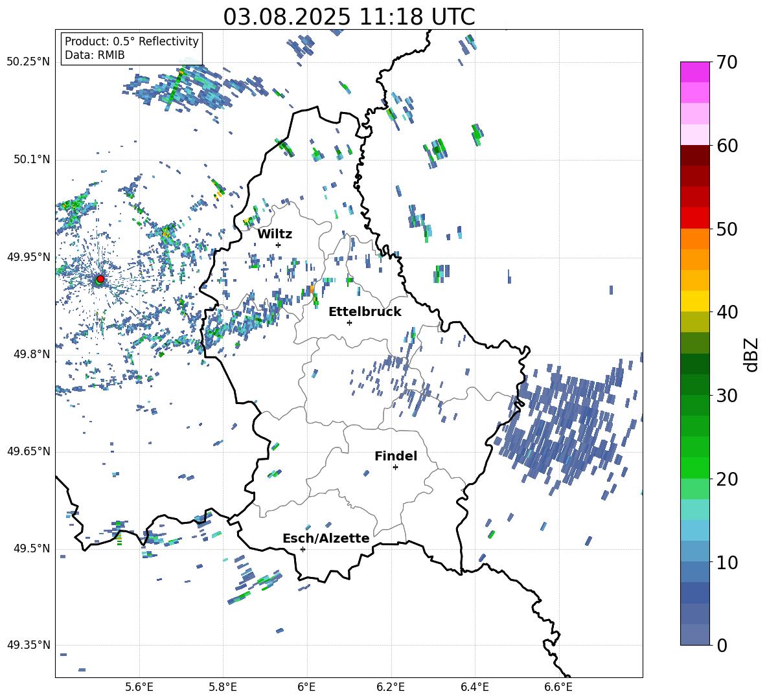Click the colorbar 0 tick label
Screen dimensions: 767x700
pyautogui.click(x=722, y=645)
